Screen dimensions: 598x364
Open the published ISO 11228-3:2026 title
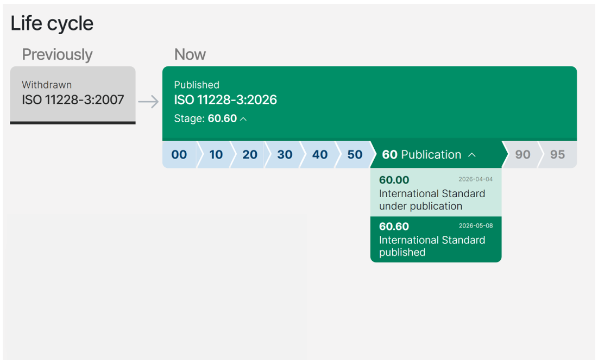tap(225, 100)
